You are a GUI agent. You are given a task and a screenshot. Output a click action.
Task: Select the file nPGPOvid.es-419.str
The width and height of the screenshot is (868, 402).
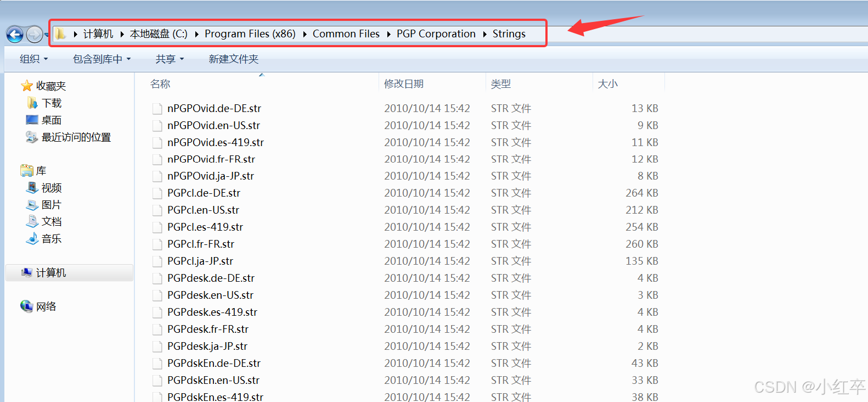(x=216, y=142)
